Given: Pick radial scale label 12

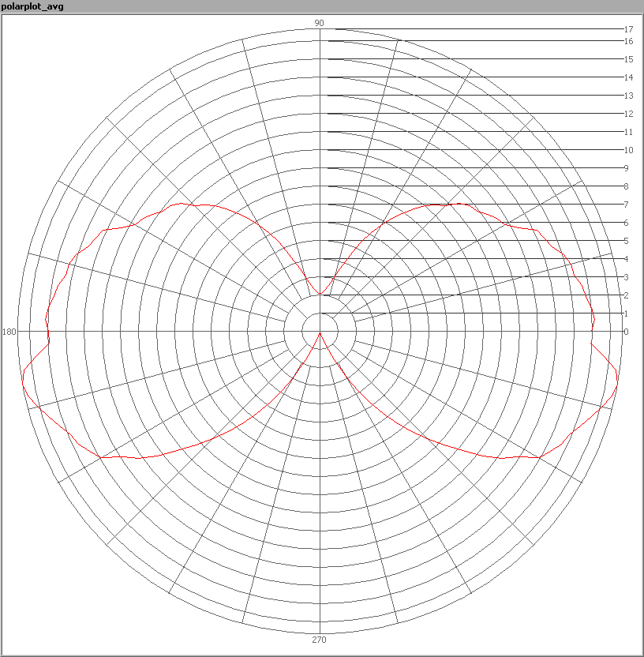Looking at the screenshot, I should pyautogui.click(x=628, y=114).
